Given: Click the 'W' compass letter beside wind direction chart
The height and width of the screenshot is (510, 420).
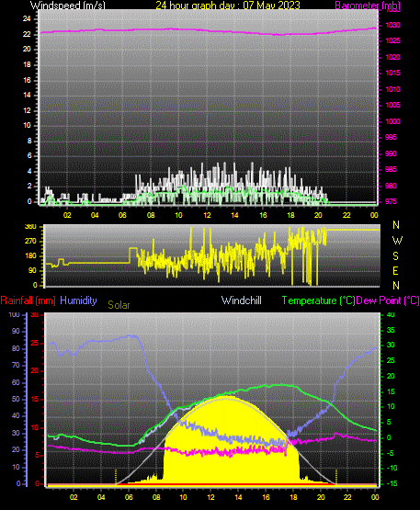Looking at the screenshot, I should (x=397, y=241).
